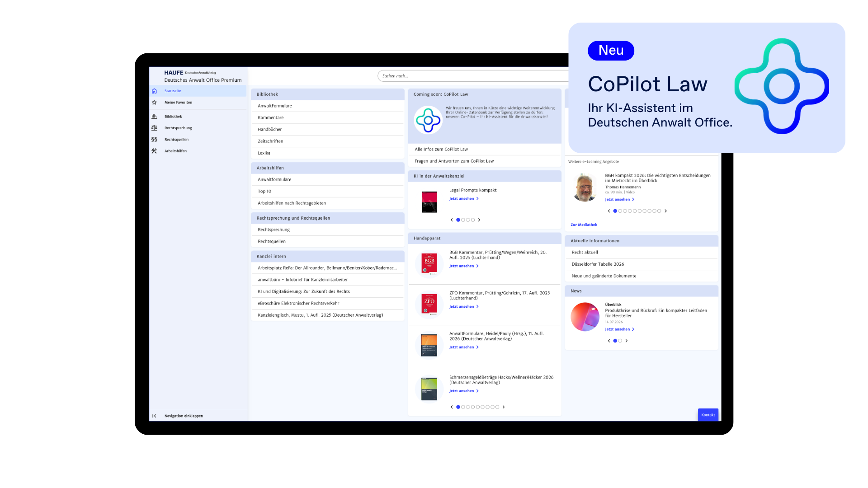The width and height of the screenshot is (868, 488).
Task: Click the Kontakt button
Action: [708, 415]
